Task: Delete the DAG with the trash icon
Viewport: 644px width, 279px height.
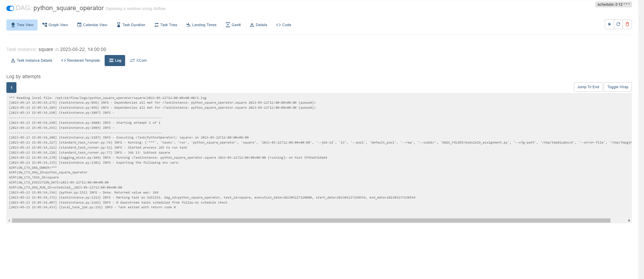Action: click(x=627, y=24)
